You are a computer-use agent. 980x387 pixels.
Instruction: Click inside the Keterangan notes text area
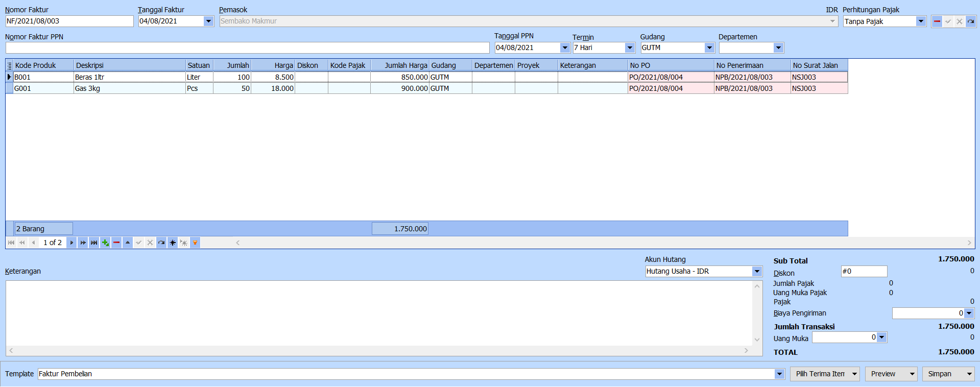tap(379, 313)
